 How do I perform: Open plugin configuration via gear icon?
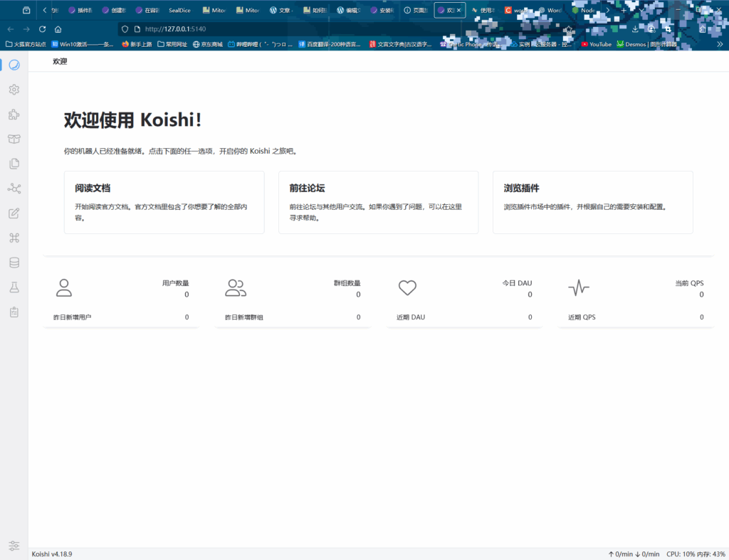point(14,90)
